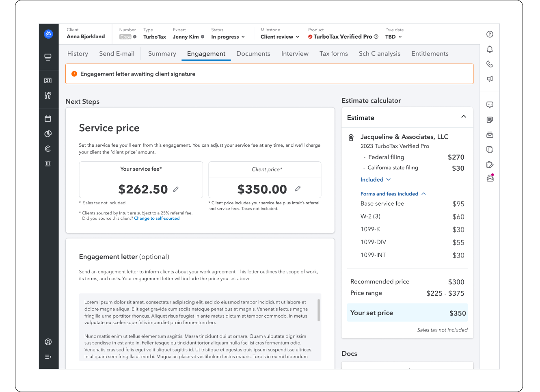The image size is (540, 392).
Task: Click the user profile icon in sidebar
Action: [x=48, y=342]
